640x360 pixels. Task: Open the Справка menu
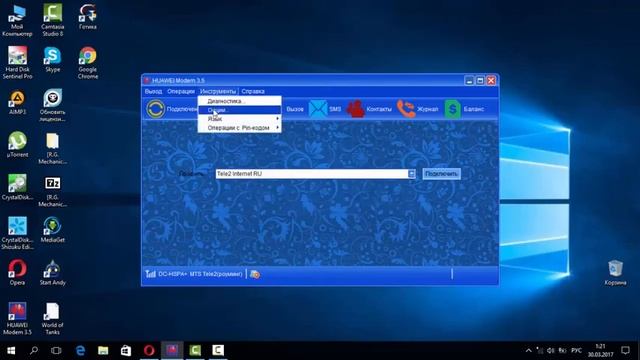point(253,91)
